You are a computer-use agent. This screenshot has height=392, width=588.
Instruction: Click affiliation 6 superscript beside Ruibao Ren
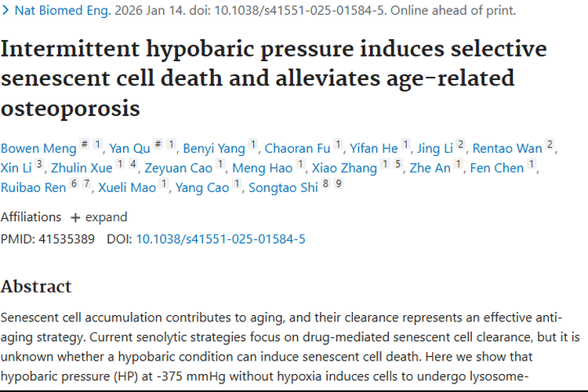tap(74, 184)
